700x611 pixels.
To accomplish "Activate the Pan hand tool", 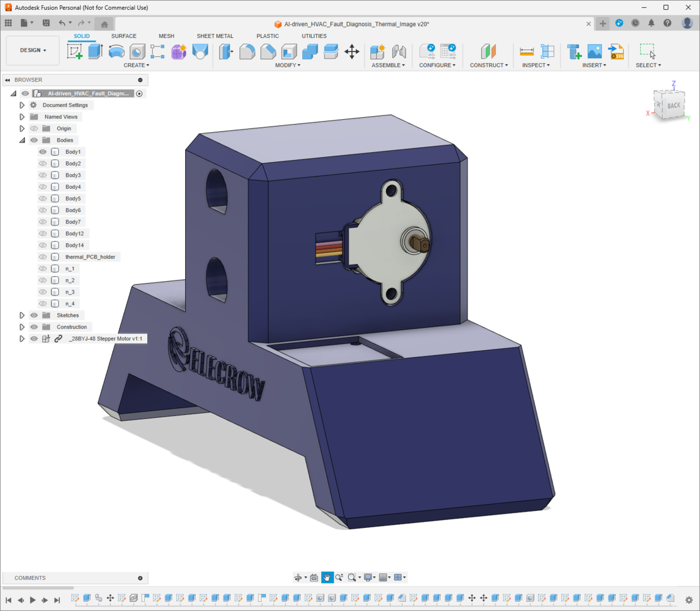I will click(x=327, y=577).
